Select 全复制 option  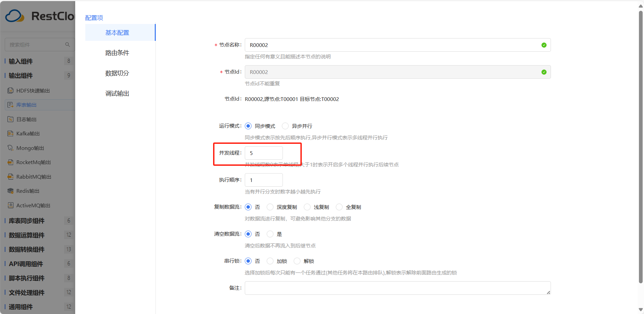[339, 207]
